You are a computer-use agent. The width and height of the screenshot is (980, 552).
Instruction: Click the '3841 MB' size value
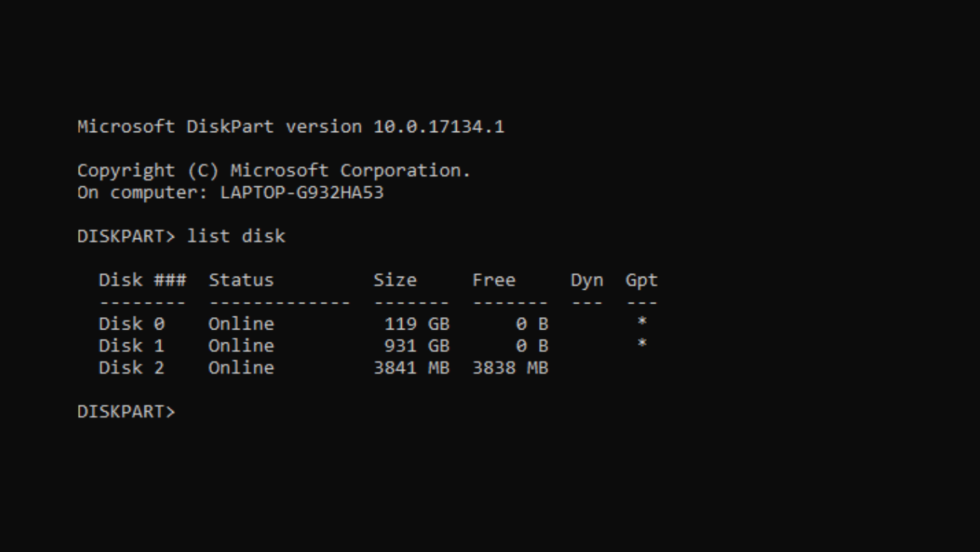[x=411, y=368]
